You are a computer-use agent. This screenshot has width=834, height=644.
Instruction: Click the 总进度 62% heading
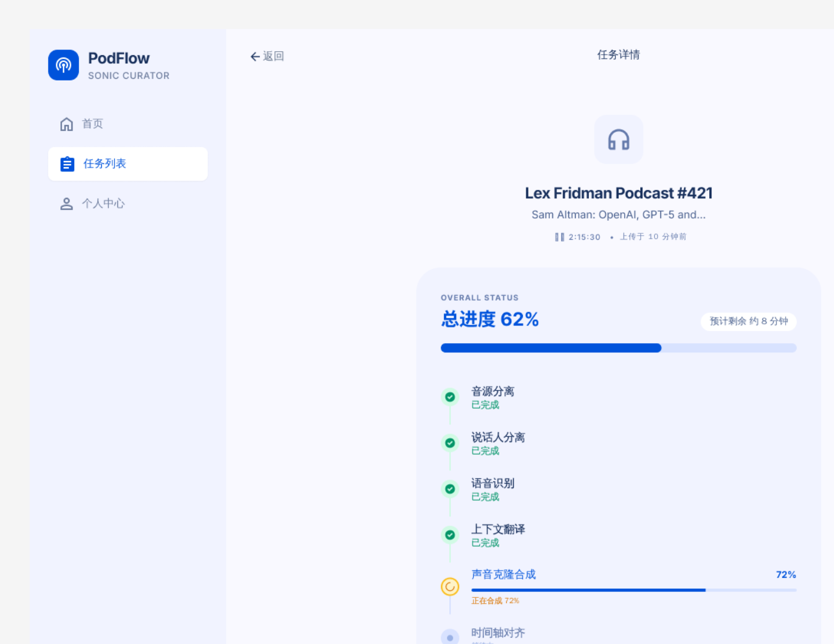(x=490, y=319)
